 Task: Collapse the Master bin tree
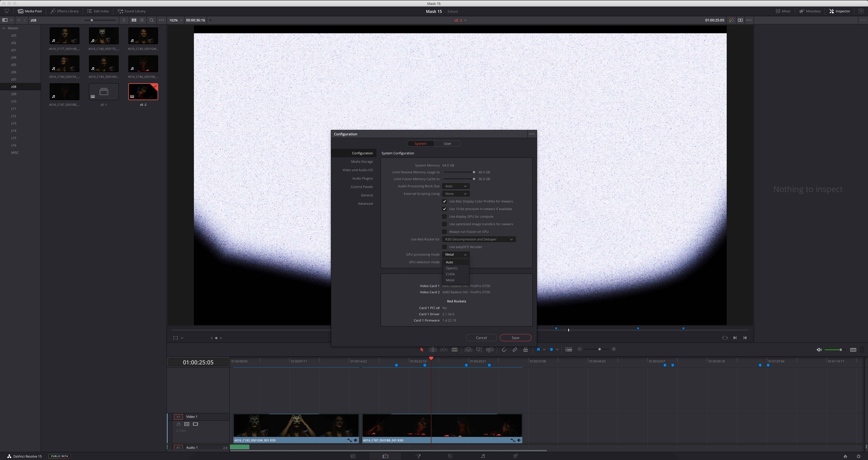point(4,28)
